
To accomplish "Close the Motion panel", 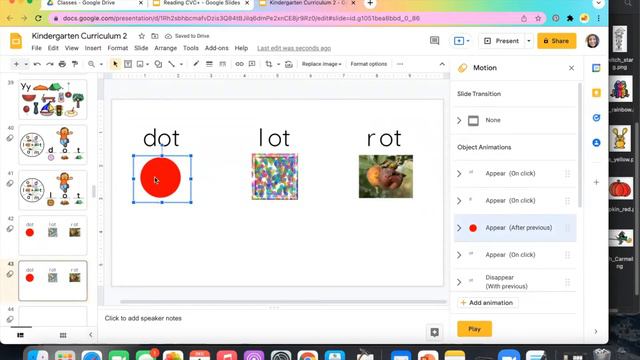I will coord(571,68).
